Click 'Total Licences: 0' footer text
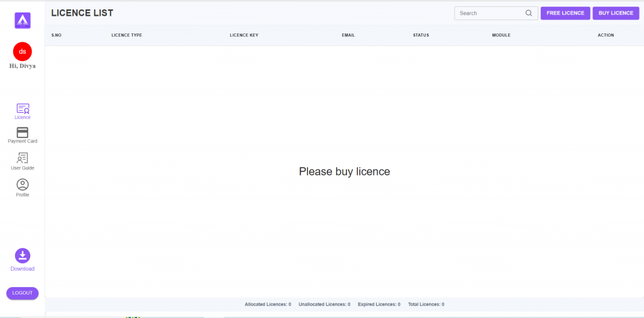This screenshot has width=644, height=318. tap(426, 304)
